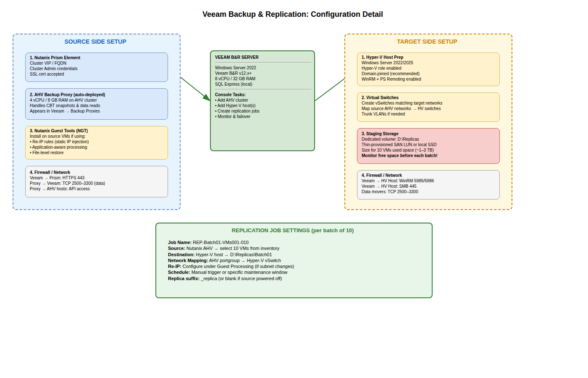Click 'REPLICATION JOB SETTINGS (per batch of 10)' heading

(293, 230)
